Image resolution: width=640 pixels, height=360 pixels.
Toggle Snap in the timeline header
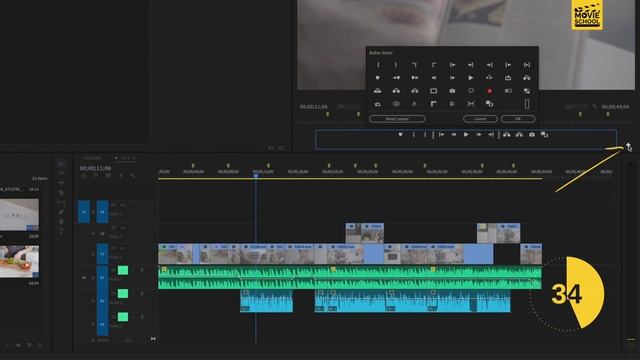(x=96, y=176)
